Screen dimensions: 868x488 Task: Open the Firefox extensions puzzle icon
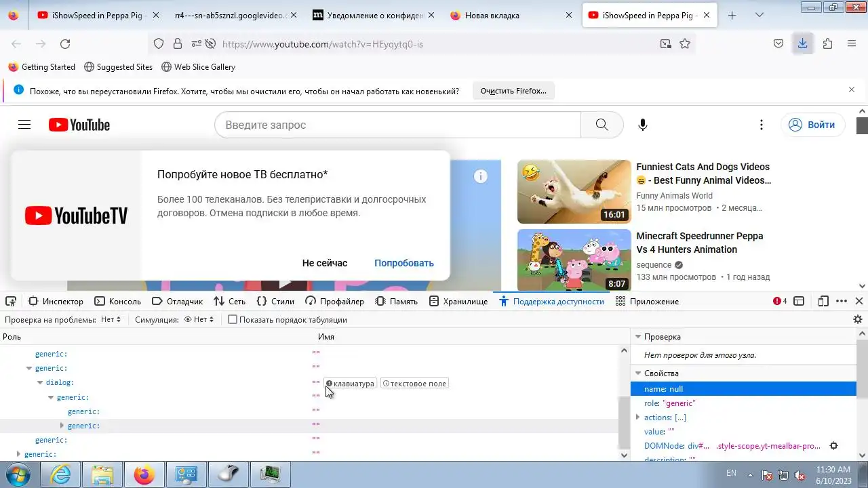(x=827, y=44)
